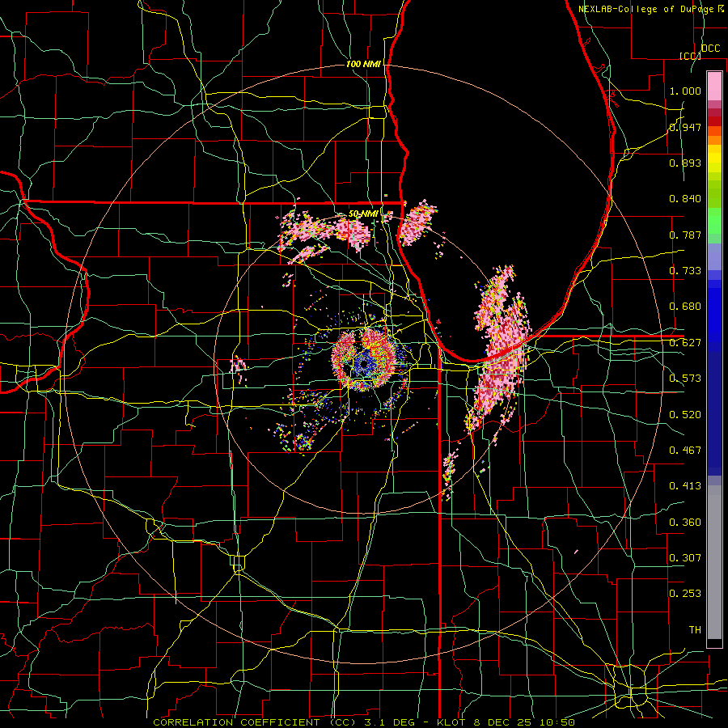Click the 0.787 scale value
The image size is (728, 728).
tap(685, 235)
